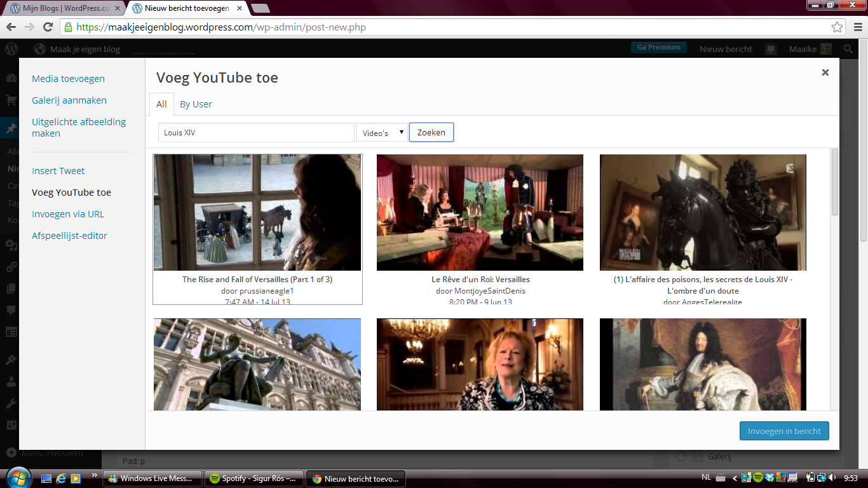Open the Video's type dropdown

[382, 133]
